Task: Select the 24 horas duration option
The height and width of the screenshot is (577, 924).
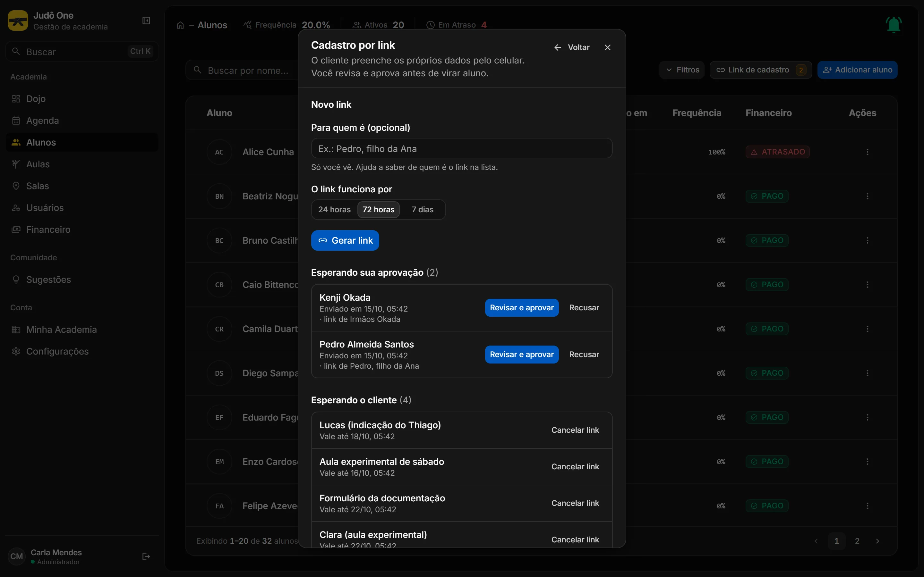Action: coord(335,210)
